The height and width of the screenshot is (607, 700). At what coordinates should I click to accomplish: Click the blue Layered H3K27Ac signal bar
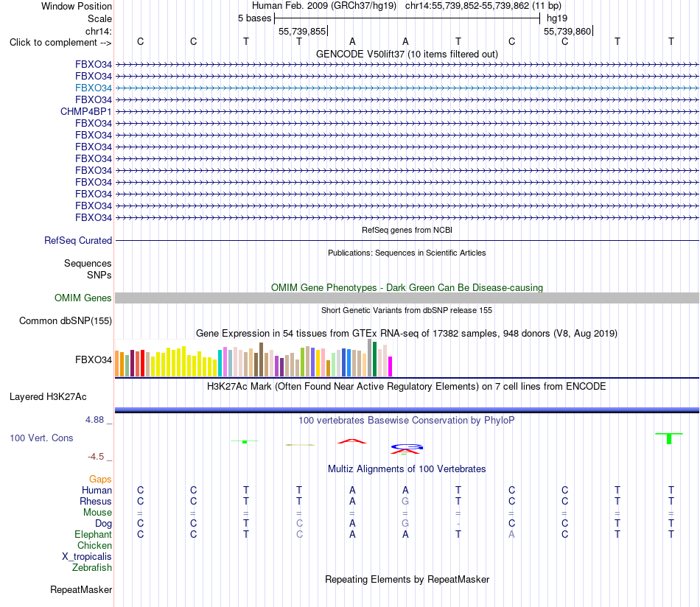point(407,410)
